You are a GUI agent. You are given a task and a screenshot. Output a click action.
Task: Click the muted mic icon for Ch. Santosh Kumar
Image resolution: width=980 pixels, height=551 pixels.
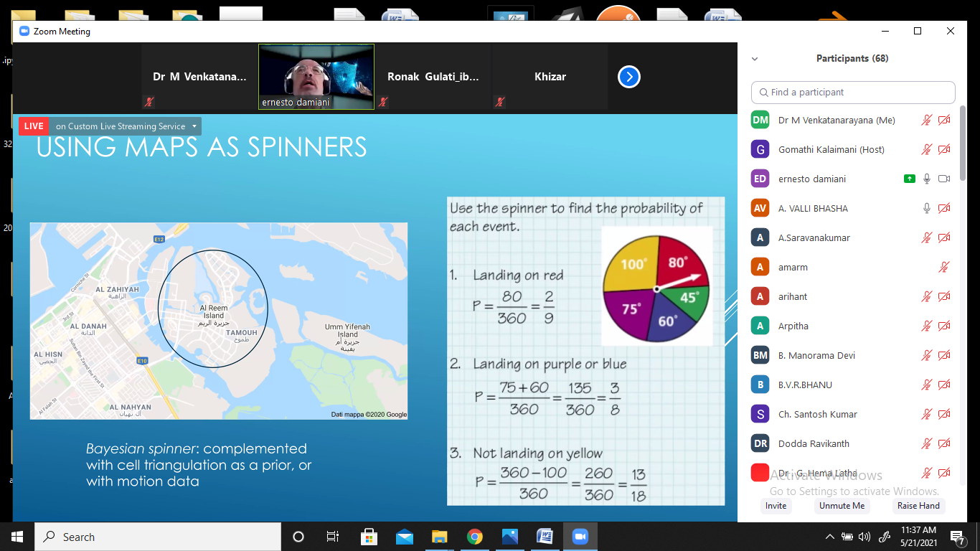pyautogui.click(x=927, y=415)
